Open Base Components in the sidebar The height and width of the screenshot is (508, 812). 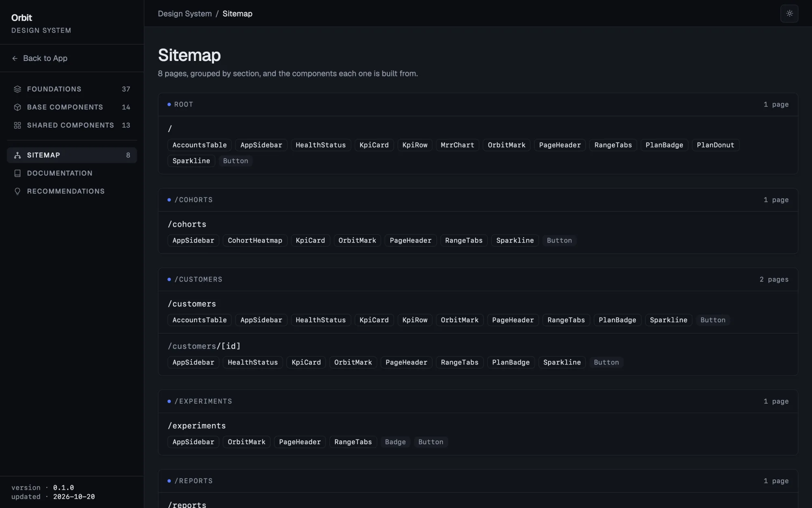point(65,107)
